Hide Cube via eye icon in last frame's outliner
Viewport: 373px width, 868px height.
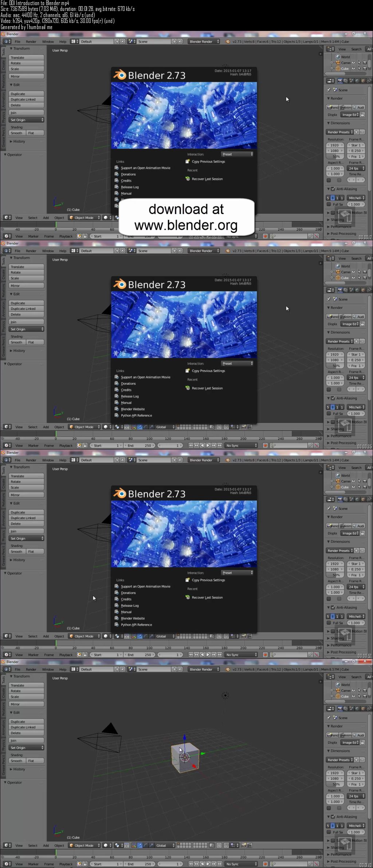click(x=353, y=696)
